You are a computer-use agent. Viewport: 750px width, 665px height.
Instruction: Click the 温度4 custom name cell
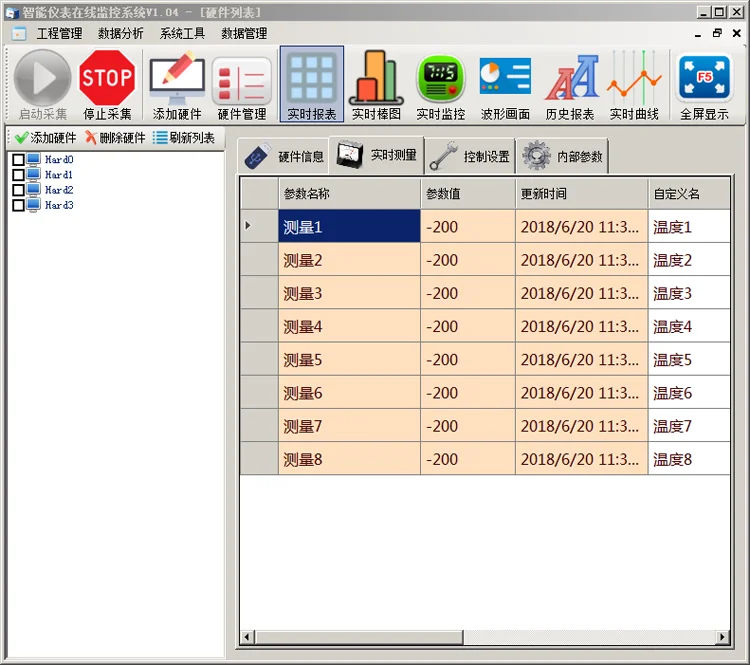pos(689,326)
